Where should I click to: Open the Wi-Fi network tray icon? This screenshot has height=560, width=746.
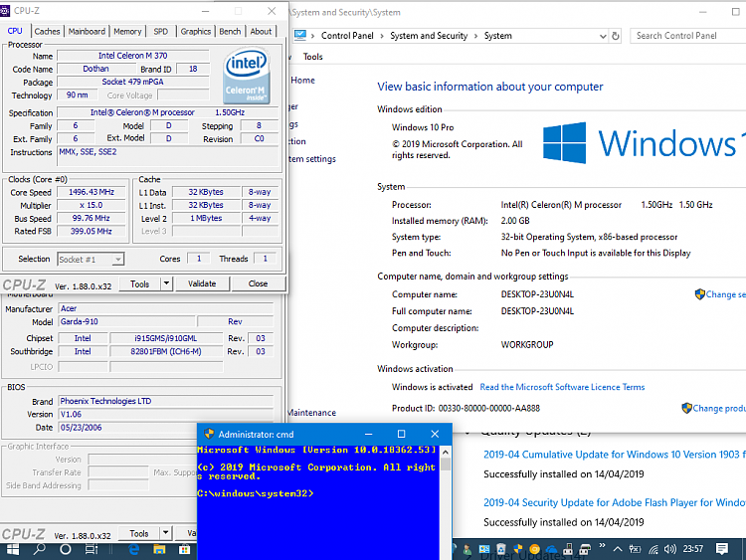click(653, 549)
